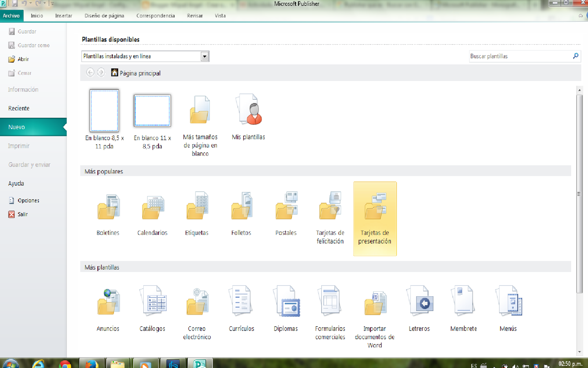Select Formularios comerciales templates
This screenshot has width=588, height=368.
(330, 313)
